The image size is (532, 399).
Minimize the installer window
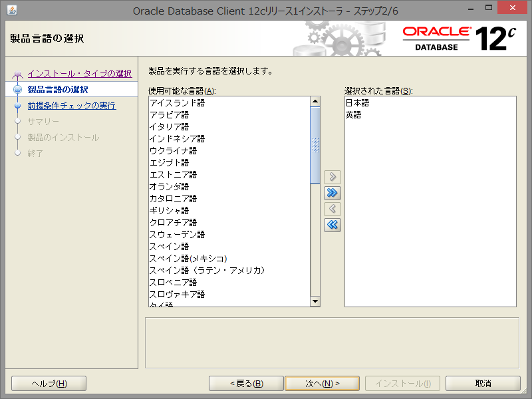tap(471, 8)
